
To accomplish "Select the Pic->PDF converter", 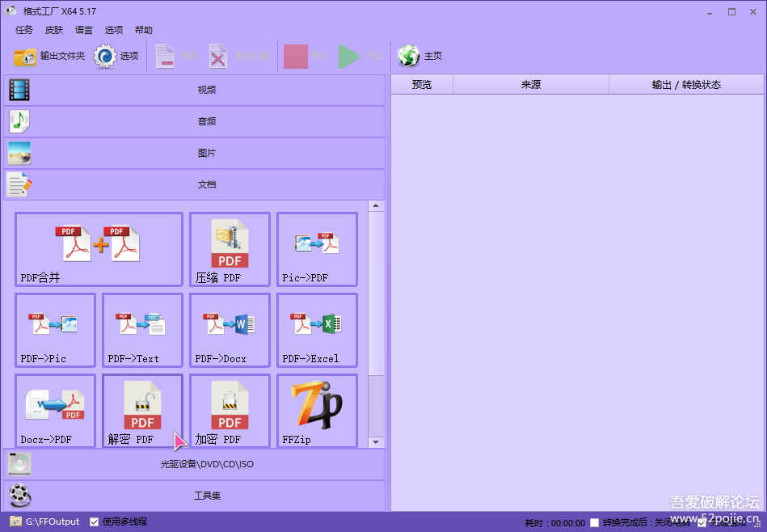I will 317,249.
